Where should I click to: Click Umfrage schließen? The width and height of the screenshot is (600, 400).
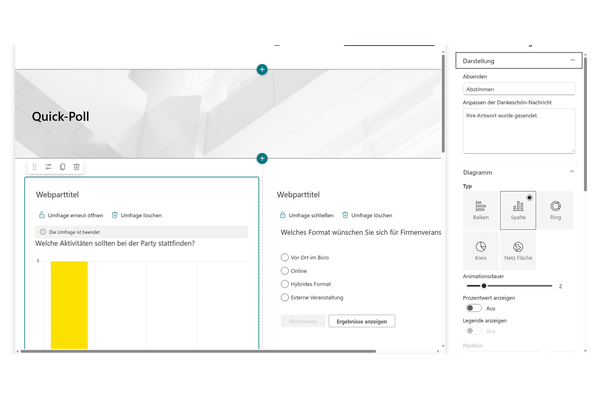click(307, 215)
